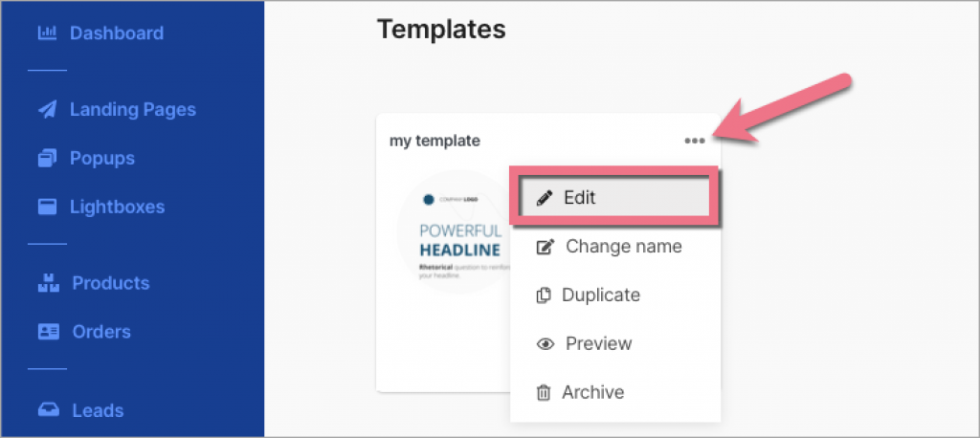Click the my template card title

pyautogui.click(x=434, y=141)
